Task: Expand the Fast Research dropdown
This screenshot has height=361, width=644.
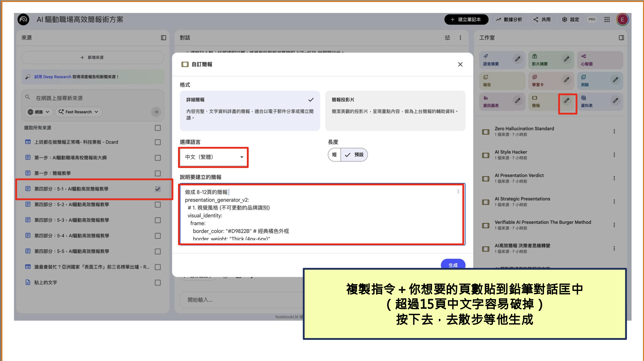Action: pos(78,112)
